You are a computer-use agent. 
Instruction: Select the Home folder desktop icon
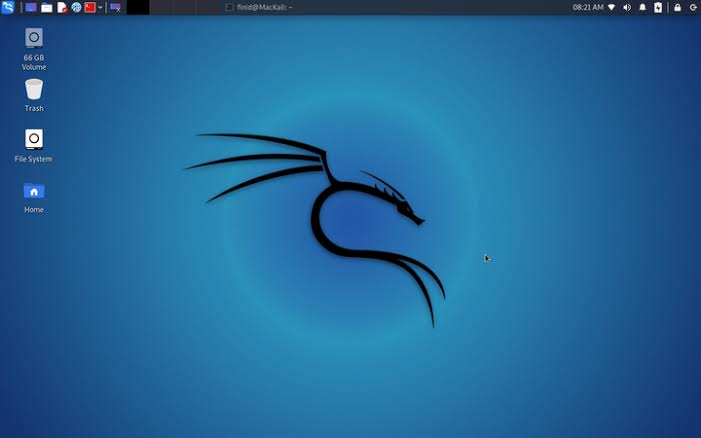tap(34, 197)
